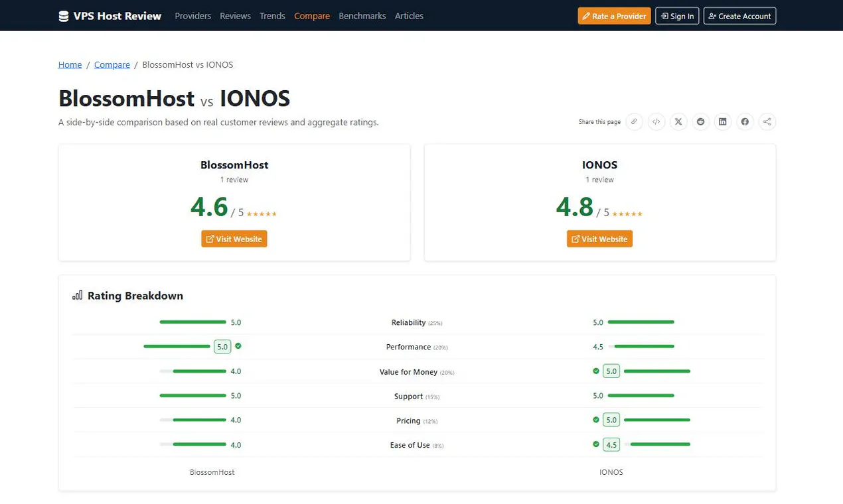Click the VPS Host Review database logo
The width and height of the screenshot is (843, 504).
click(64, 16)
